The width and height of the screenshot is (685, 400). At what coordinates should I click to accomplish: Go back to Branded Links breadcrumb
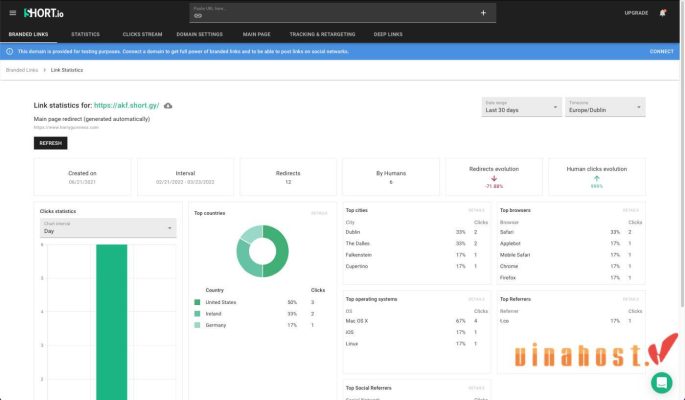tap(22, 70)
